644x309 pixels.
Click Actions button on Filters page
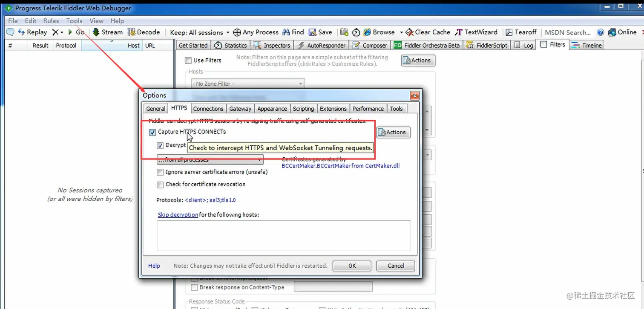click(x=418, y=61)
